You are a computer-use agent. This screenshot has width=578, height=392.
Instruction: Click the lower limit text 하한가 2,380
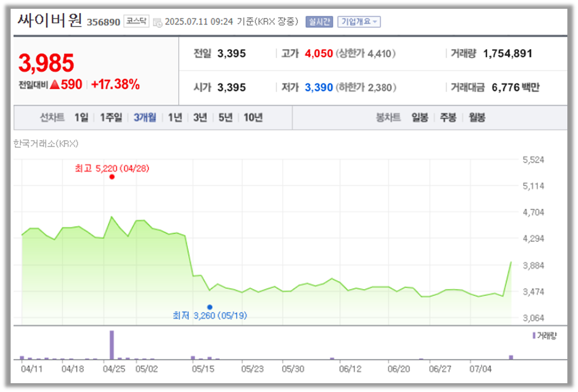[366, 87]
